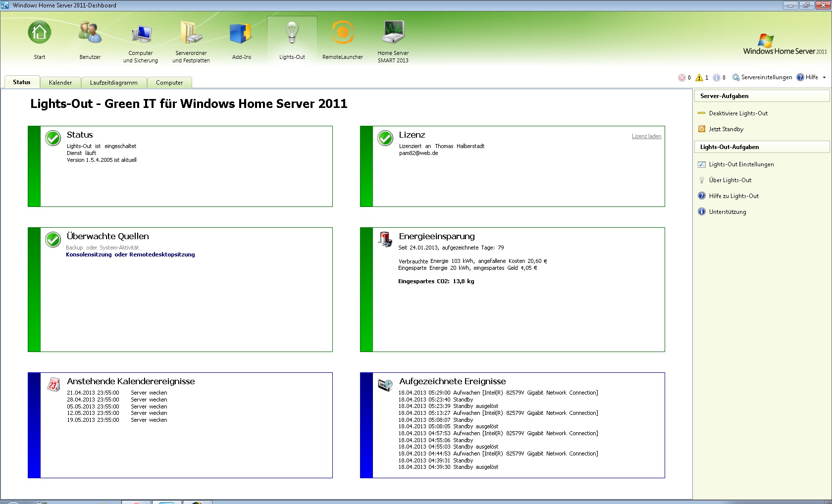Screen dimensions: 832x504
Task: Click the Aufgezeichnete Ereignisse log icon
Action: 385,385
